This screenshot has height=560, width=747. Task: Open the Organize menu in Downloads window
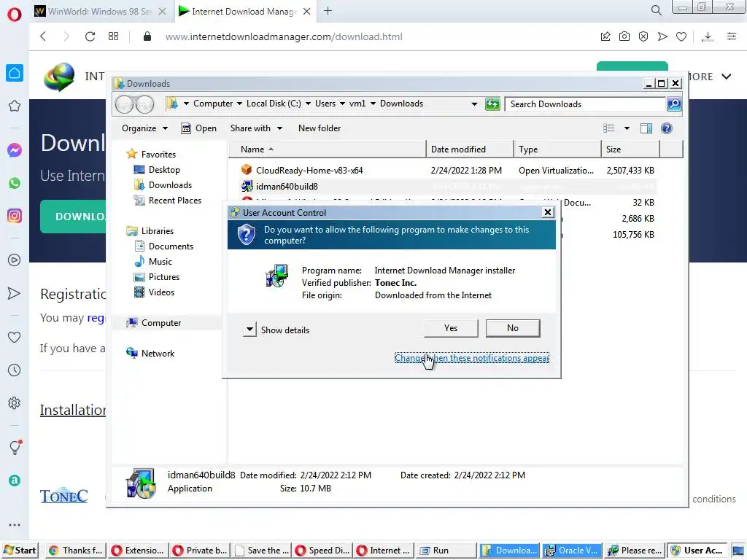click(x=144, y=128)
